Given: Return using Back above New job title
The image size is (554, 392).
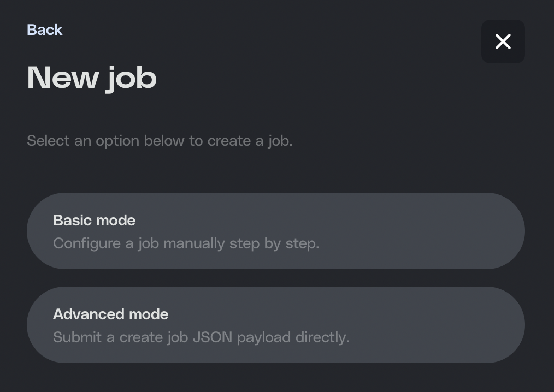Looking at the screenshot, I should pos(45,29).
